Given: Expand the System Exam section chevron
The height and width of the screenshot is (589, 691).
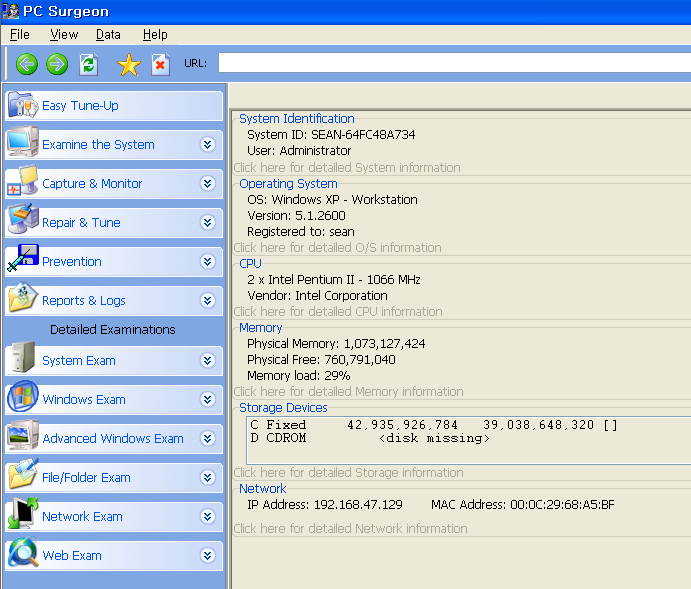Looking at the screenshot, I should 208,361.
